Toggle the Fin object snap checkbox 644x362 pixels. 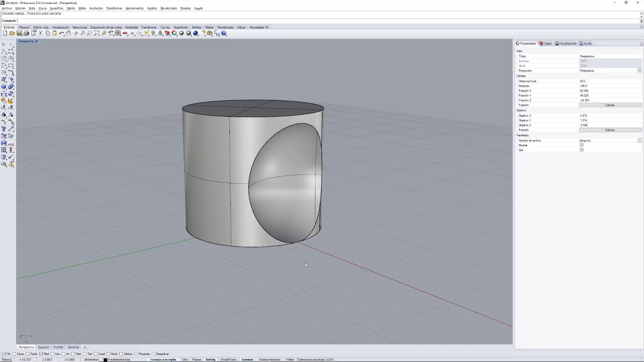tap(5, 354)
